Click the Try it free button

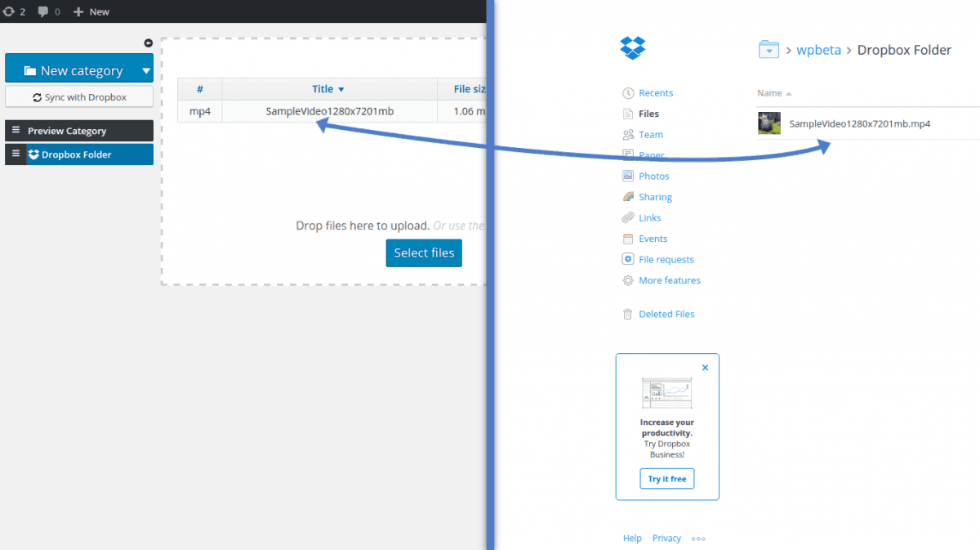click(666, 479)
